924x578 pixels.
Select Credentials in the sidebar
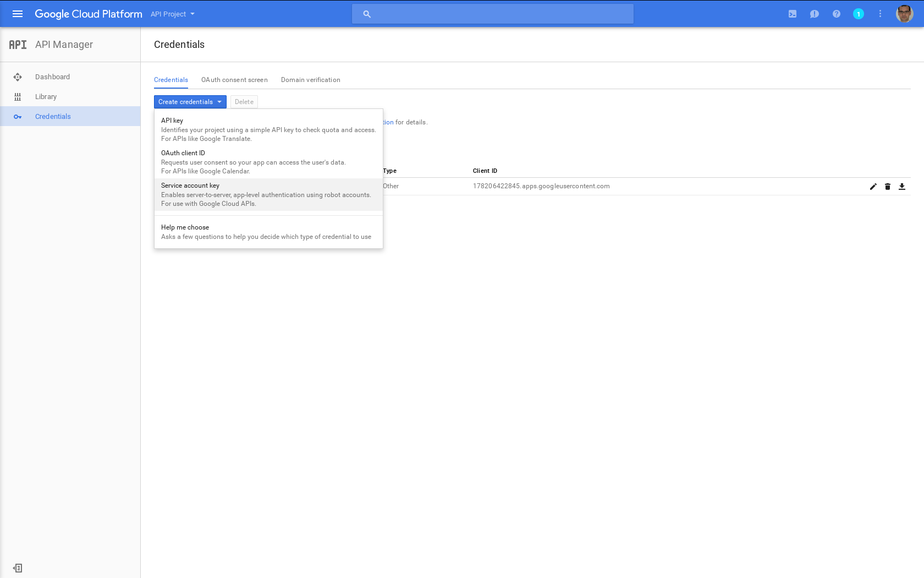(x=70, y=117)
